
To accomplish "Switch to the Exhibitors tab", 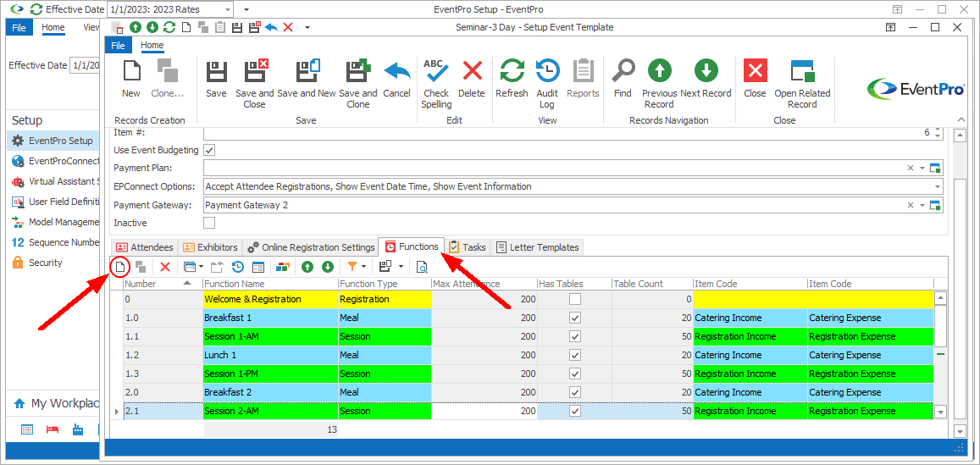I will click(x=210, y=247).
